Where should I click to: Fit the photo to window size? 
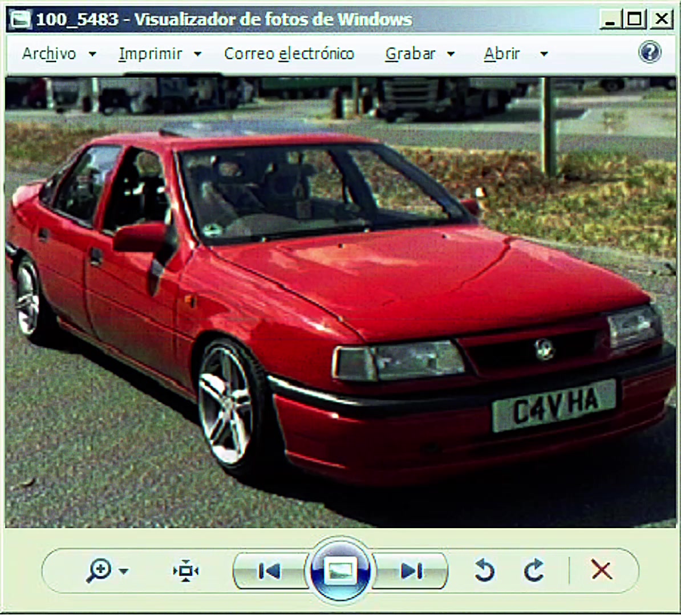coord(186,571)
